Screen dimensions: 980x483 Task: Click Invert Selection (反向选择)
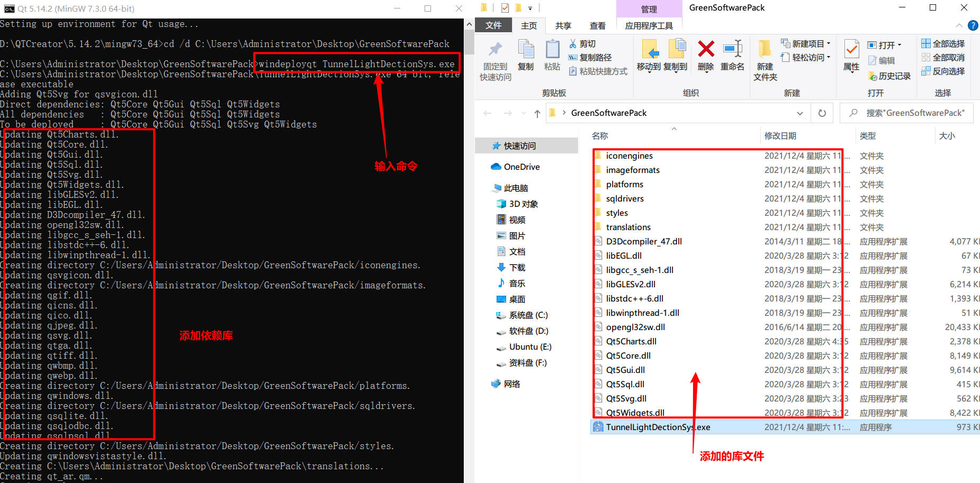pyautogui.click(x=943, y=71)
